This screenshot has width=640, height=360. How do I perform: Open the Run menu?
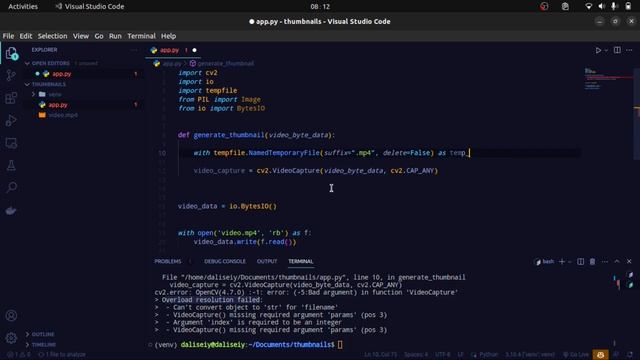point(115,36)
